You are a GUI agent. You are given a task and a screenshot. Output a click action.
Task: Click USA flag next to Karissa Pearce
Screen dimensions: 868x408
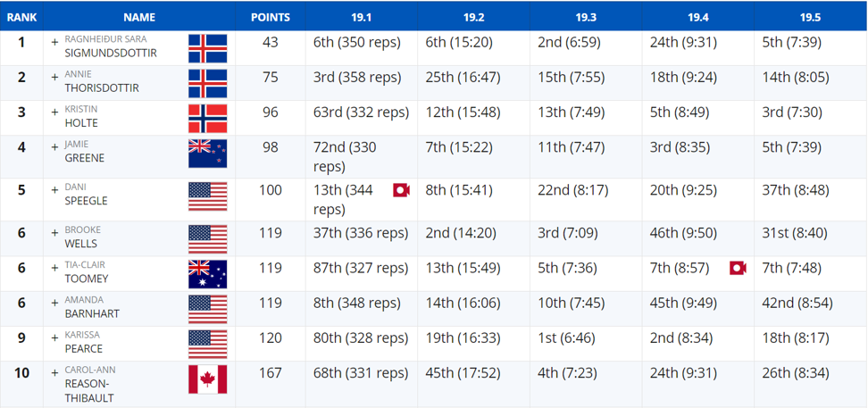(x=207, y=344)
